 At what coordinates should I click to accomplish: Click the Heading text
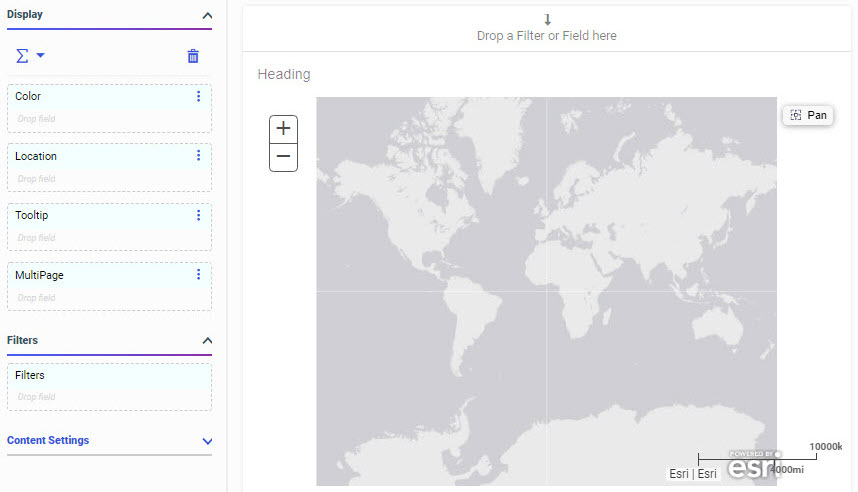tap(284, 74)
